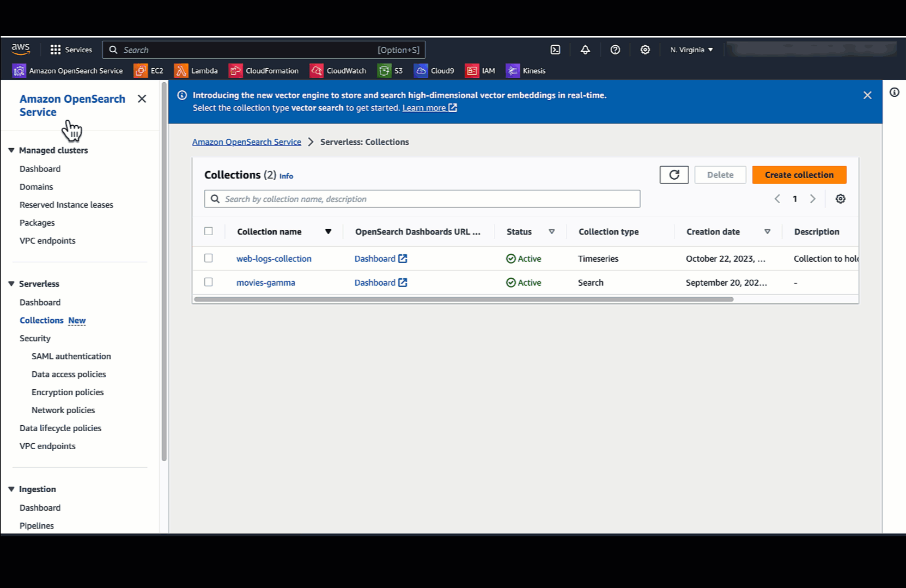Open the help question mark icon
Image resolution: width=906 pixels, height=588 pixels.
(615, 50)
